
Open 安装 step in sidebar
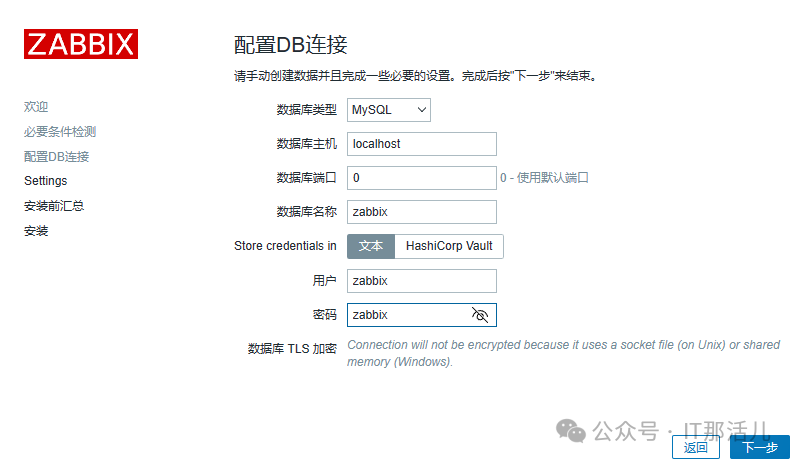click(36, 231)
